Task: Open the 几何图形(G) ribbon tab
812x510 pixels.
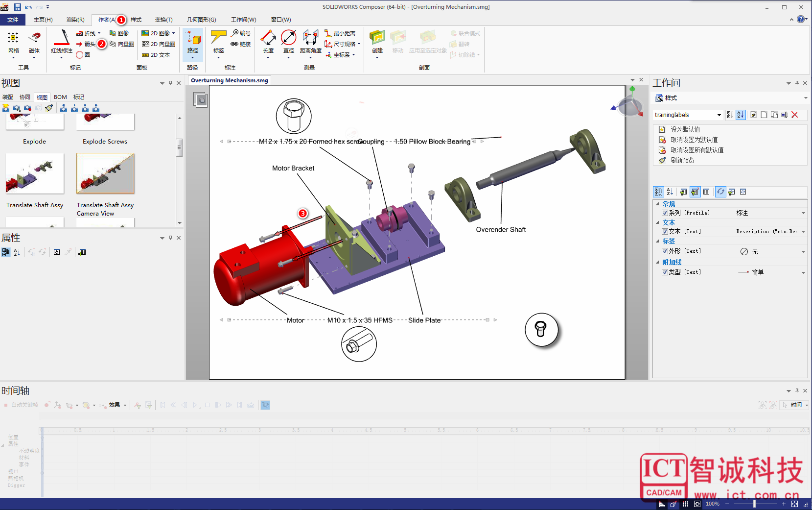Action: click(x=201, y=20)
